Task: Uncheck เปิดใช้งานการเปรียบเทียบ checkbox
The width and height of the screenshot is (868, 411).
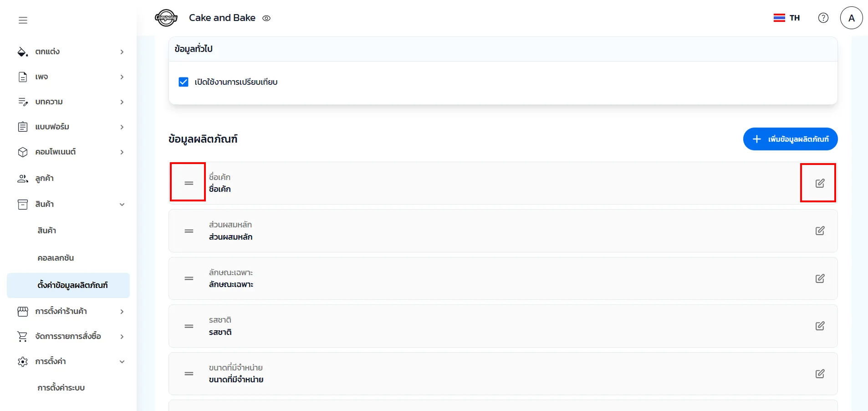Action: click(x=184, y=82)
